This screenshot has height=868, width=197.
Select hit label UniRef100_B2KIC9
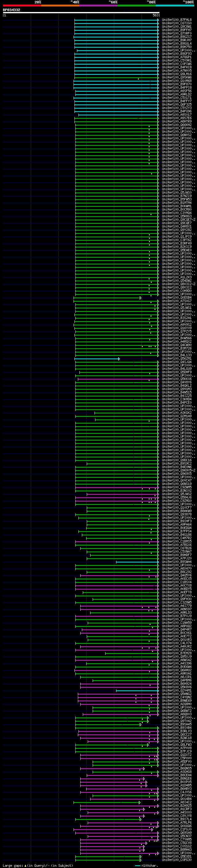(x=177, y=247)
